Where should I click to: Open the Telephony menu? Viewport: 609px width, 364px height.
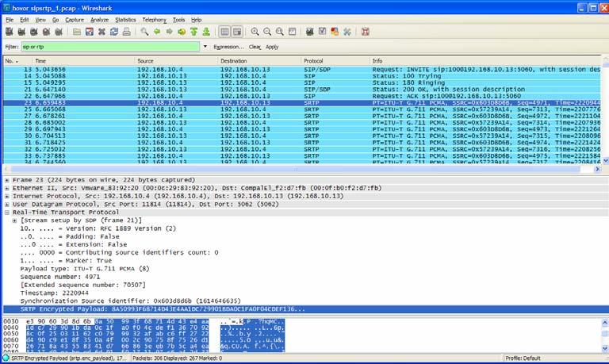(154, 19)
